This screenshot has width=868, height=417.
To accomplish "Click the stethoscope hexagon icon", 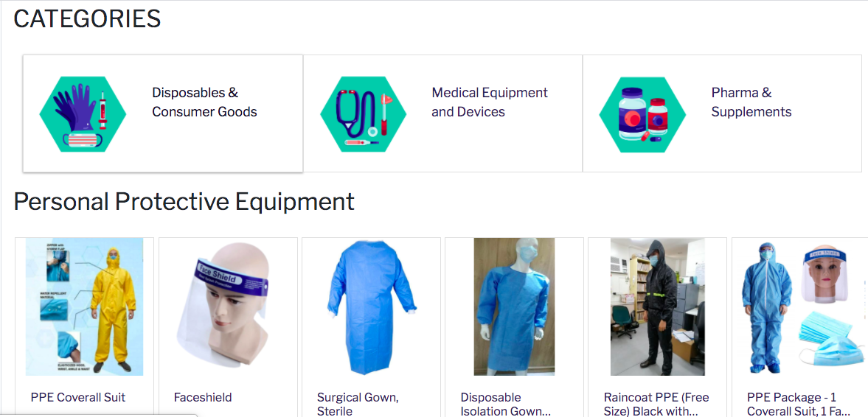I will 363,114.
